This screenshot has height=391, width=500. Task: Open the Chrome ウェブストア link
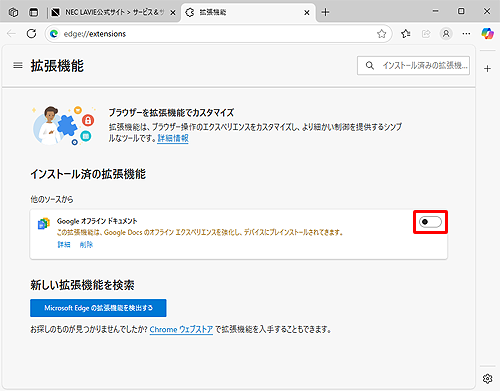click(181, 329)
